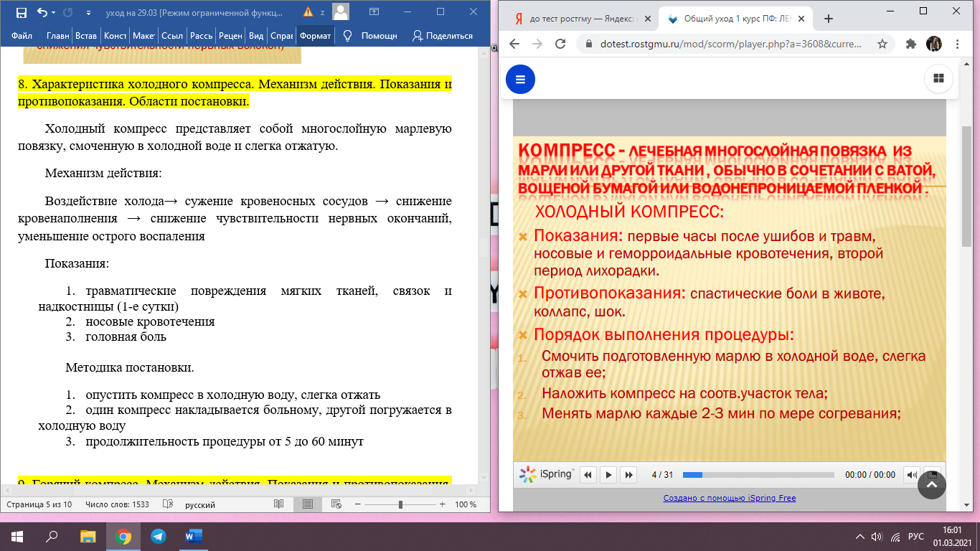Click the Save icon in Word
The height and width of the screenshot is (551, 980).
point(21,12)
